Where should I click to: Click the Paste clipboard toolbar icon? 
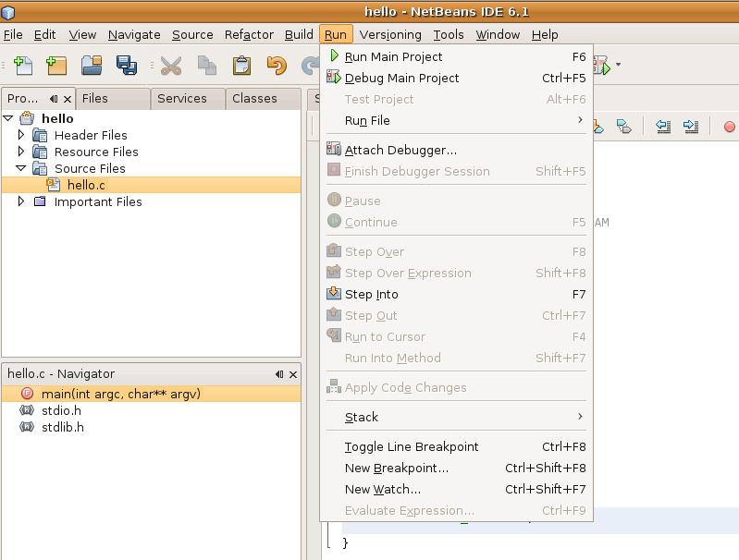[x=241, y=65]
